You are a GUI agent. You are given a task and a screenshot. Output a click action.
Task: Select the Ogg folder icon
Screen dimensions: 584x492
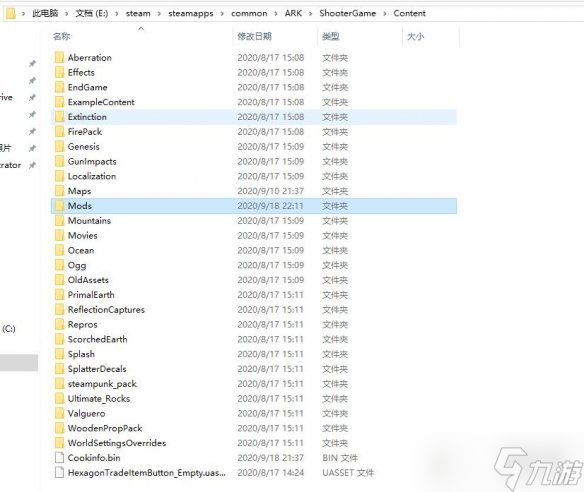click(x=59, y=265)
